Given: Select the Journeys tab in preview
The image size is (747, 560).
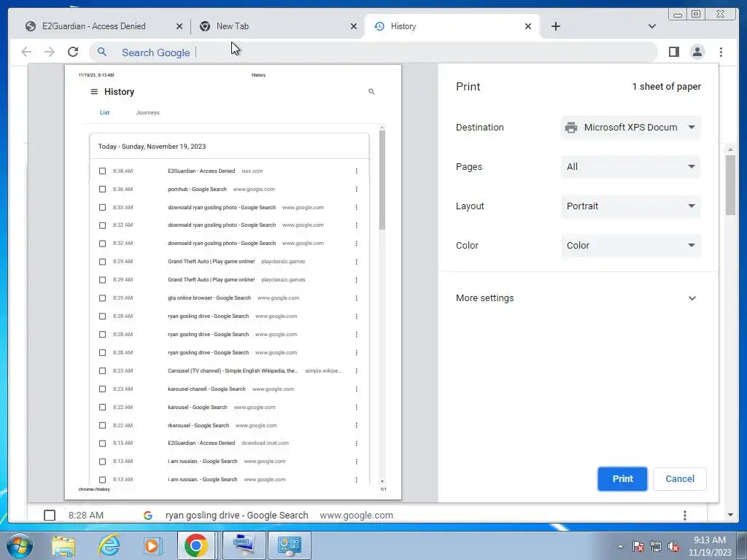Looking at the screenshot, I should 147,113.
